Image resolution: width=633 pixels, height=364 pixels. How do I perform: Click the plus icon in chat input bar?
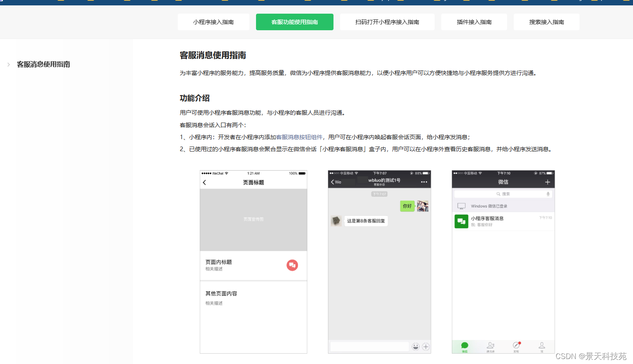pyautogui.click(x=425, y=347)
